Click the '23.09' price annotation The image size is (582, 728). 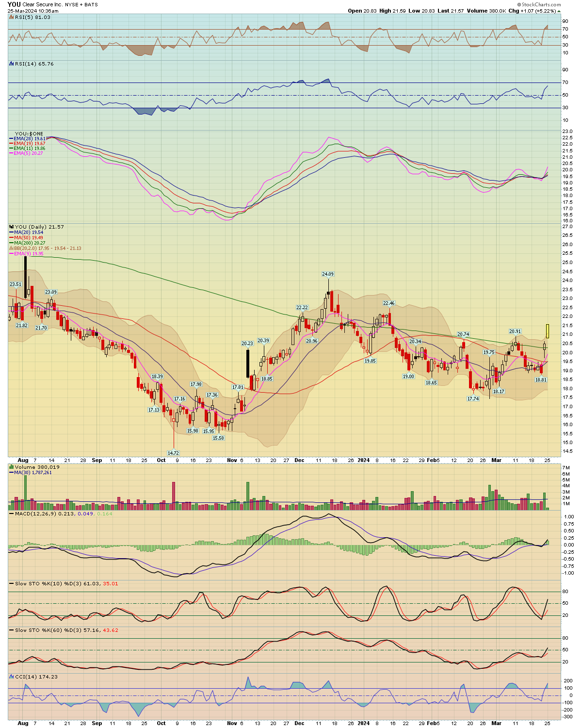(51, 292)
